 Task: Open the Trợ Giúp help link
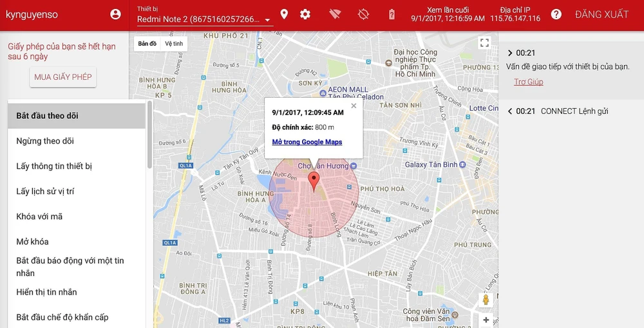tap(529, 82)
